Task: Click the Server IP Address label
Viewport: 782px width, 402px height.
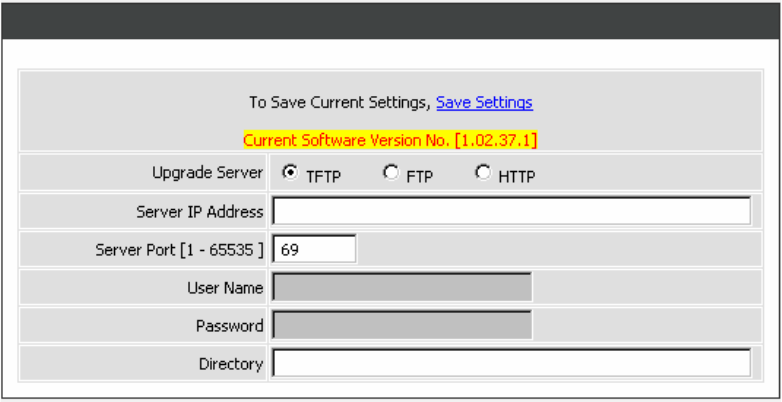Action: (199, 211)
